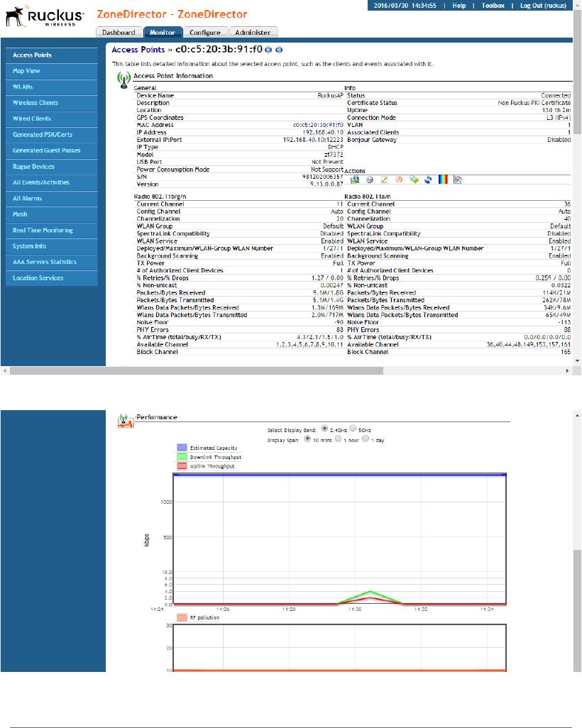Click the MAC address c0:c5:20:3b:91:f0 value link

pos(318,125)
